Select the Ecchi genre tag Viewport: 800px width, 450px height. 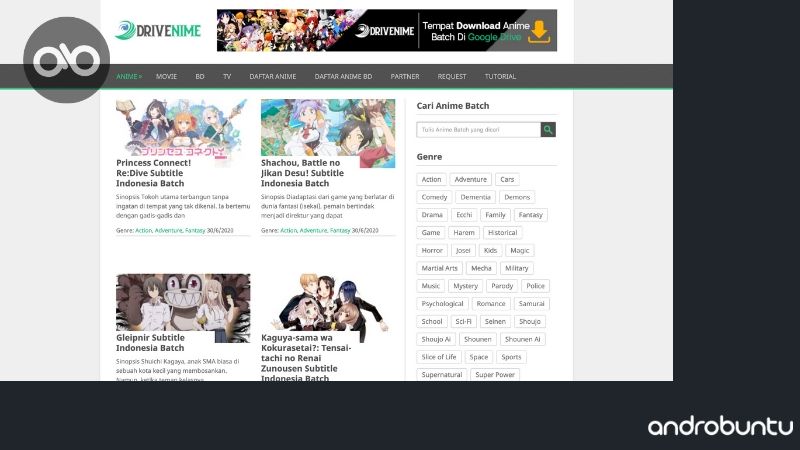464,215
